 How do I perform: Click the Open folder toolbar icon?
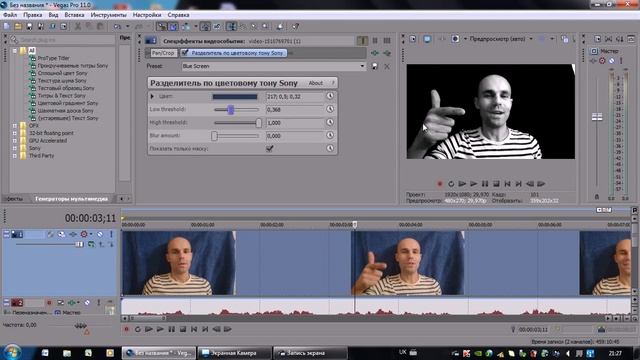coord(18,27)
